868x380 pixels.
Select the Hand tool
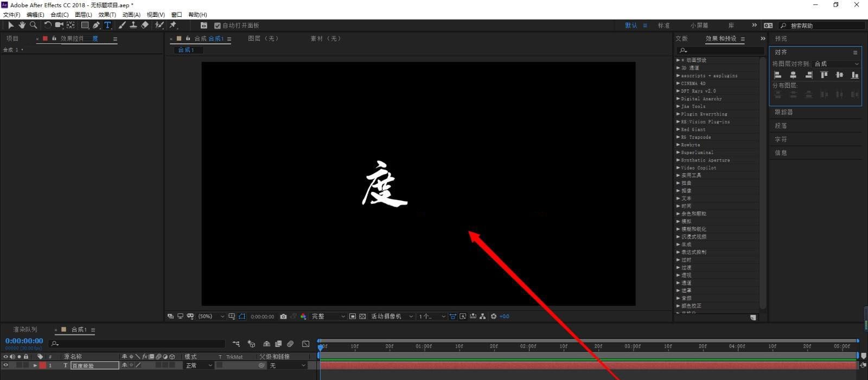tap(22, 25)
